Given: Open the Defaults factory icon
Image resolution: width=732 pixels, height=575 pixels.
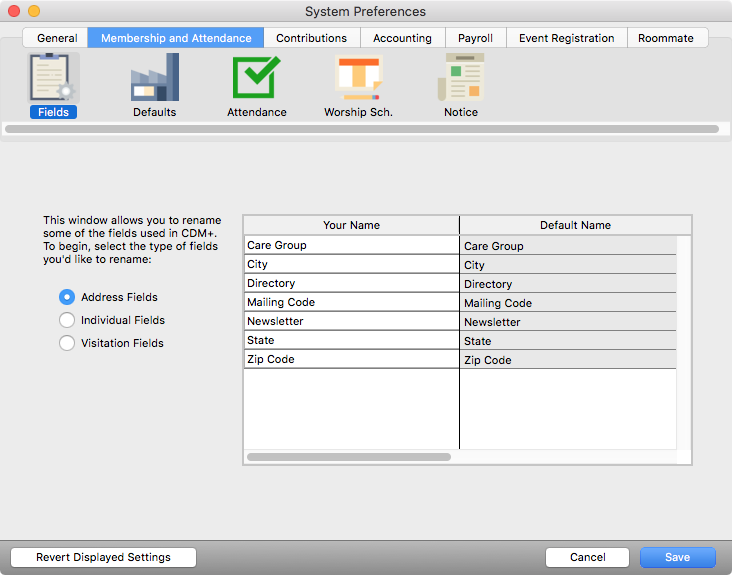Looking at the screenshot, I should point(154,80).
